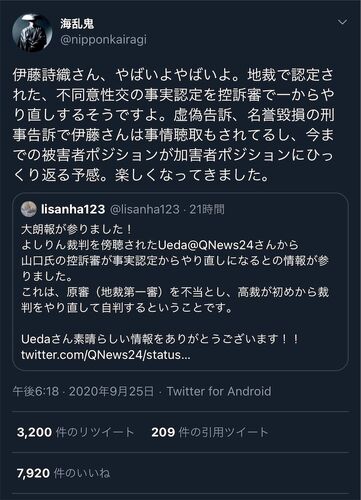Open the tweet options chevron menu

(342, 22)
